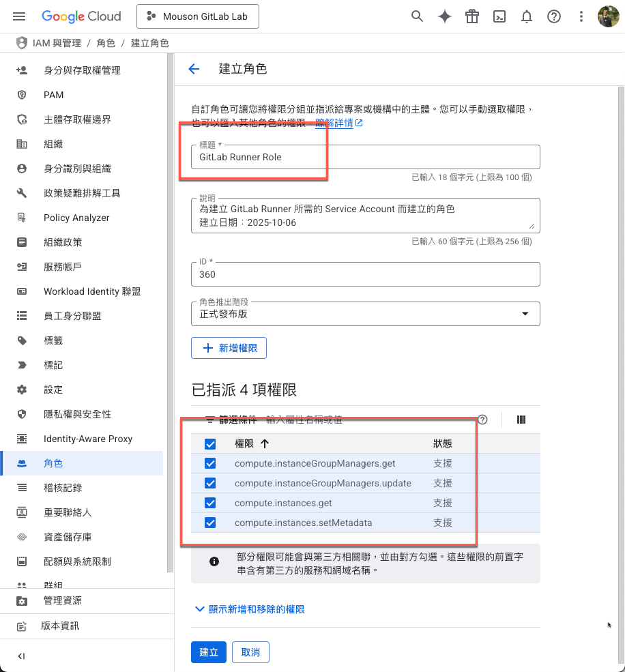Open the main navigation hamburger menu
The image size is (625, 672).
pos(19,16)
